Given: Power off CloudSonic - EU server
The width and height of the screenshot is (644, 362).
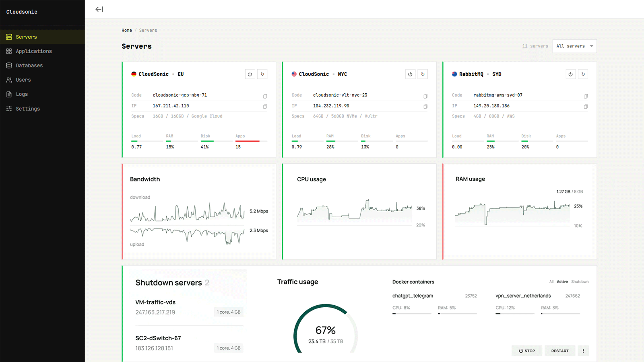Looking at the screenshot, I should click(x=250, y=74).
